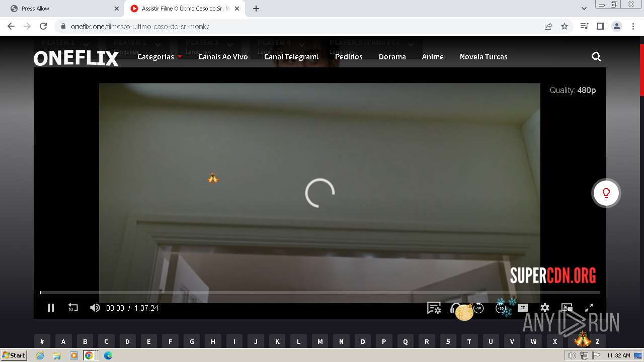Filter titles by letter K
644x362 pixels.
tap(277, 341)
